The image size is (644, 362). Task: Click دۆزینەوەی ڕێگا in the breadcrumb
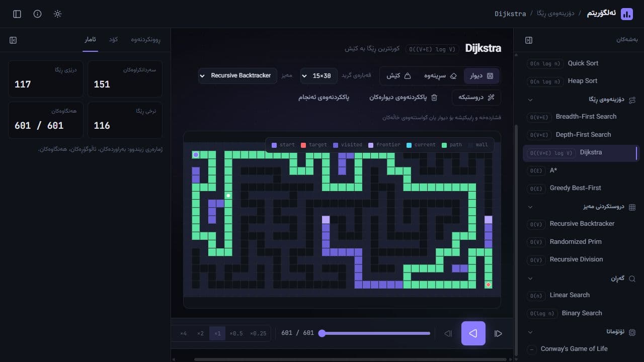coord(556,14)
